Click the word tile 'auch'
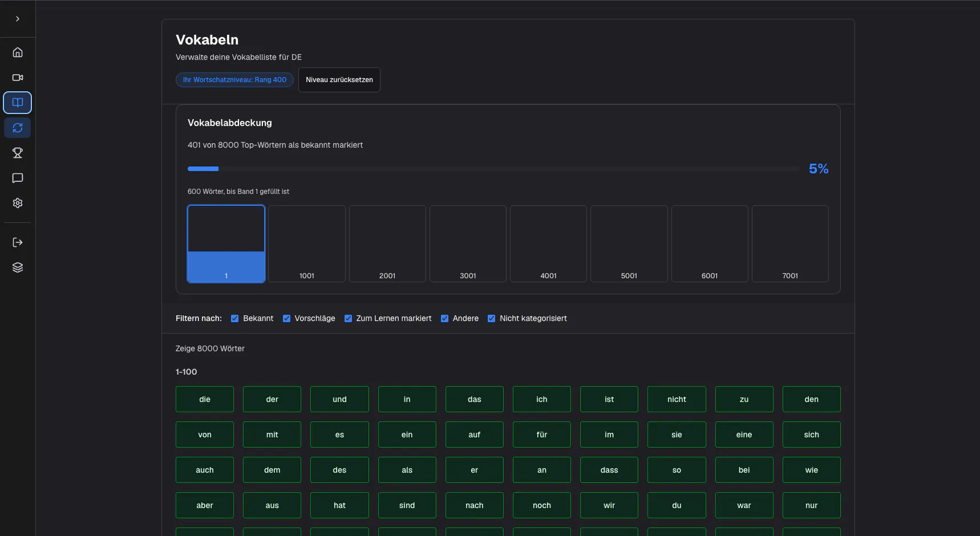 (205, 470)
